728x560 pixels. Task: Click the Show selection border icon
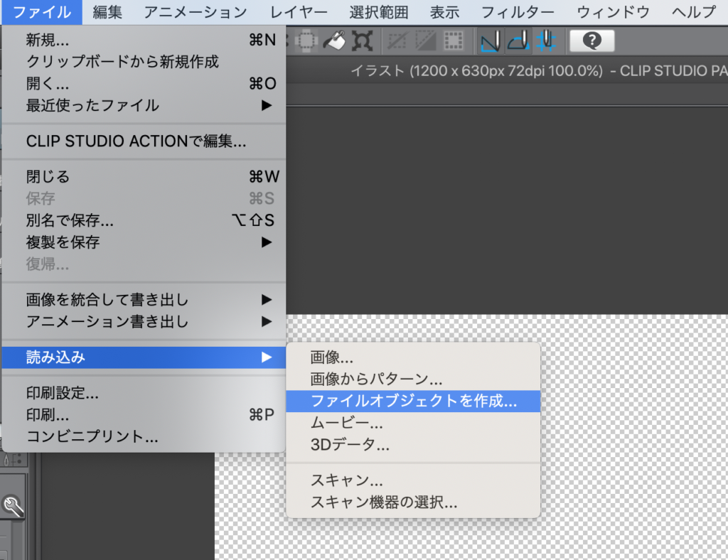453,41
